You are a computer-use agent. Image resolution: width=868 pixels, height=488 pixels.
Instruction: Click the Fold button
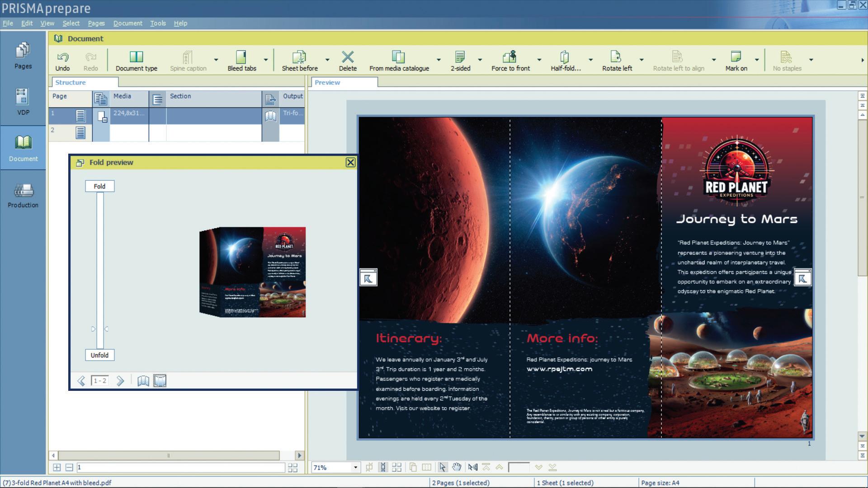[99, 186]
